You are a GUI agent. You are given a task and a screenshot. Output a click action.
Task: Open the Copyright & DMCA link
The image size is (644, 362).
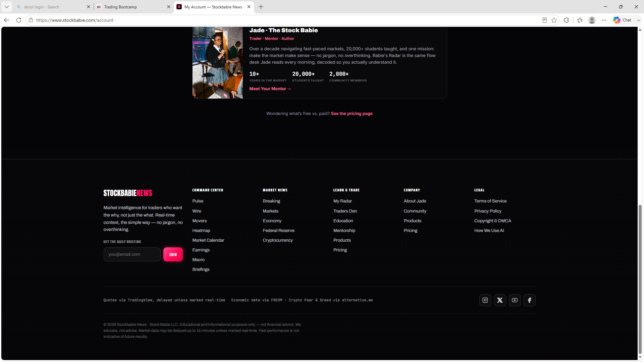click(493, 221)
